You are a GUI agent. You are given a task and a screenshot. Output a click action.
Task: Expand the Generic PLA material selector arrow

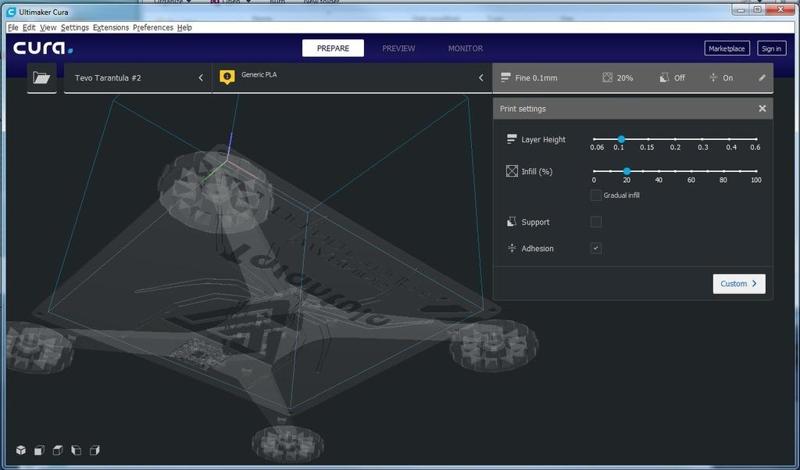[x=481, y=78]
